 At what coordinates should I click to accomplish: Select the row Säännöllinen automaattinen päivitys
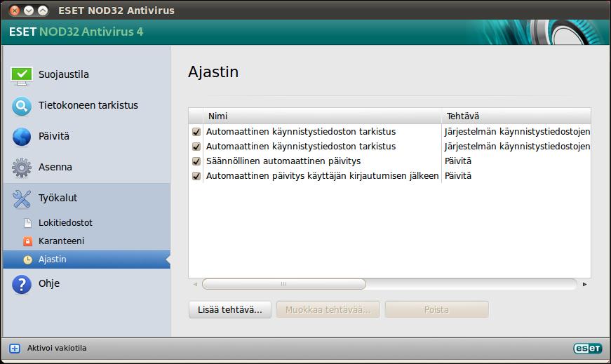pyautogui.click(x=389, y=161)
